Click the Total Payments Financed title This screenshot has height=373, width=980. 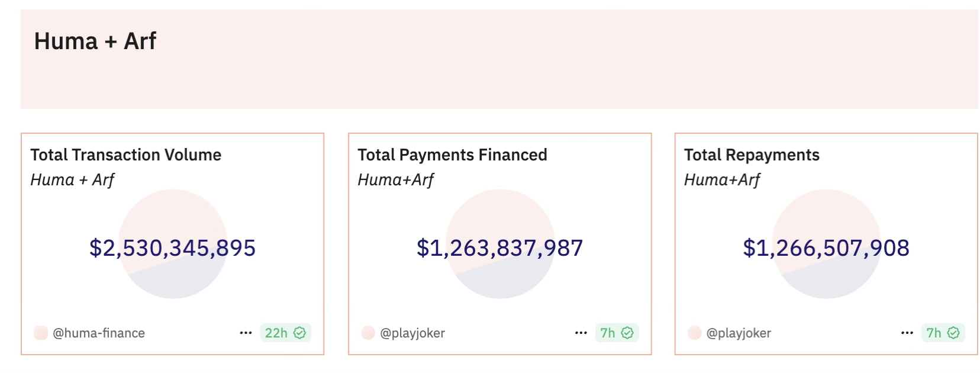point(452,155)
